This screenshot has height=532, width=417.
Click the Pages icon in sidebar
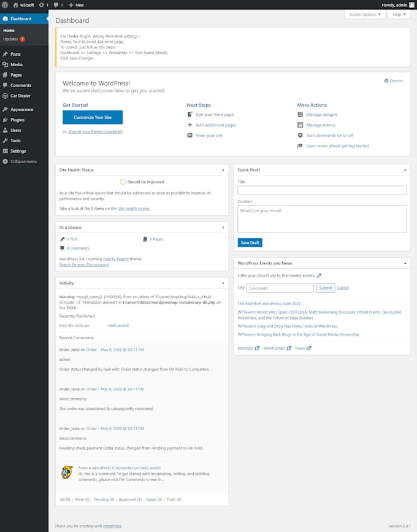[x=5, y=75]
